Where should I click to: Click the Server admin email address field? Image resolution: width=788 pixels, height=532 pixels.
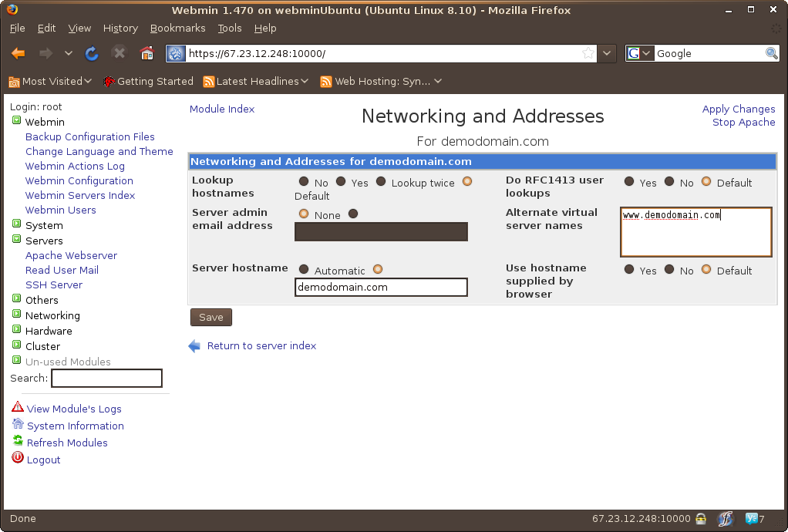point(381,231)
